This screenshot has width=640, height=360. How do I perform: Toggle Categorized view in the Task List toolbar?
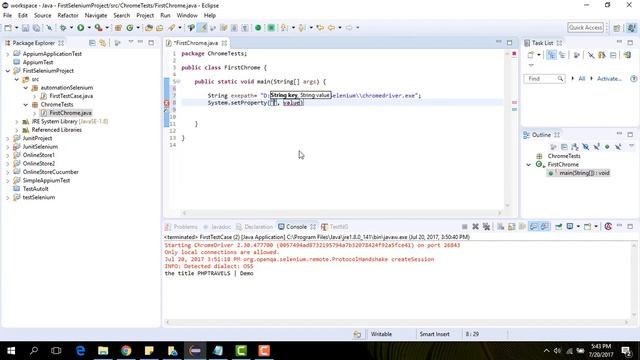pos(551,55)
